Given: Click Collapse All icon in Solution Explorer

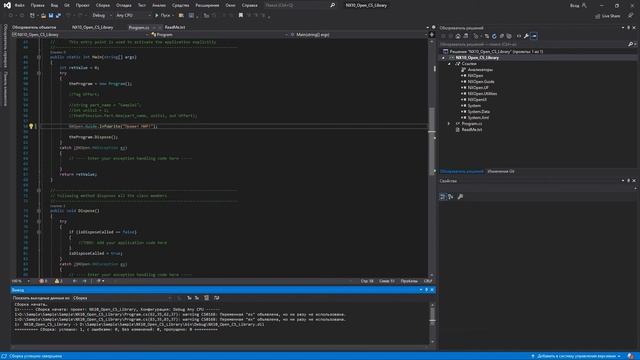Looking at the screenshot, I should click(502, 36).
